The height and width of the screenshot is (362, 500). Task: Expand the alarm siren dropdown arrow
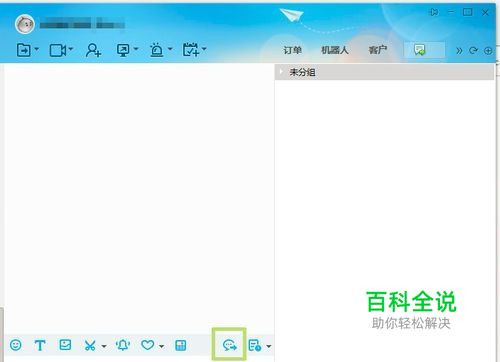pyautogui.click(x=170, y=49)
